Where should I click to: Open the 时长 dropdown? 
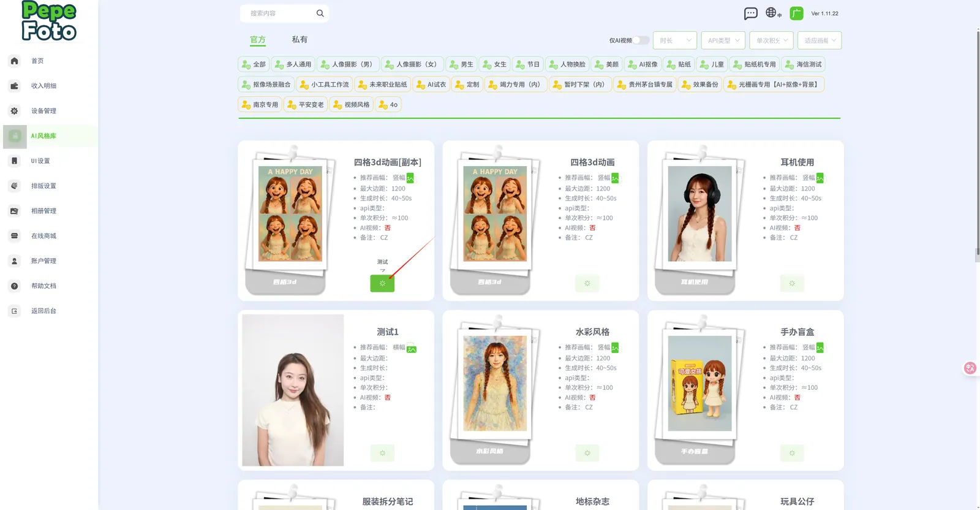pyautogui.click(x=675, y=40)
